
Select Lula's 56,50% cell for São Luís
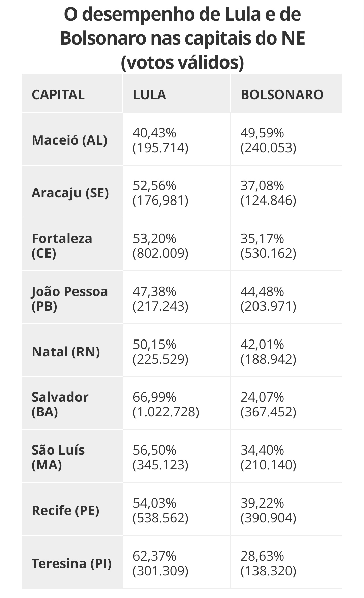[160, 457]
